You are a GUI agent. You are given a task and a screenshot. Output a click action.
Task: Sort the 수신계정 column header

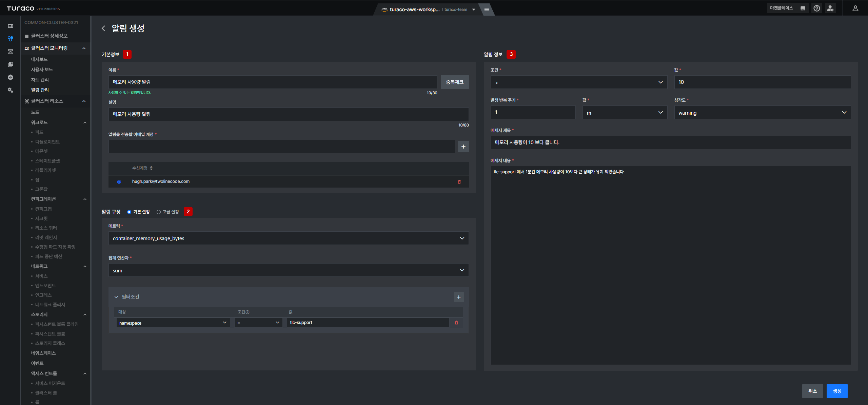(142, 168)
